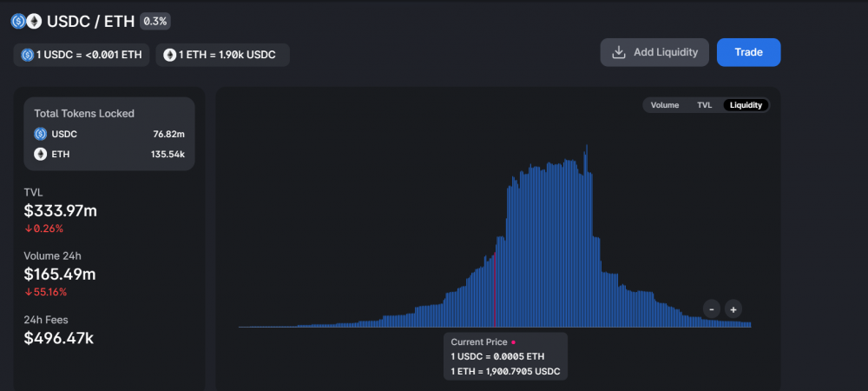This screenshot has width=868, height=391.
Task: Click the 1 ETH = 1.90k USDC pill
Action: 222,55
